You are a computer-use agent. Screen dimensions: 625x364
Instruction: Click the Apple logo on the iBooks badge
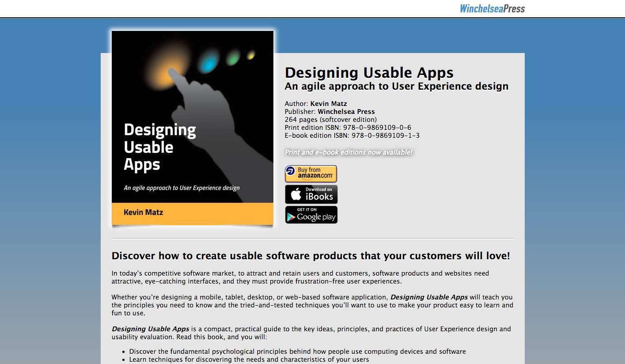296,194
